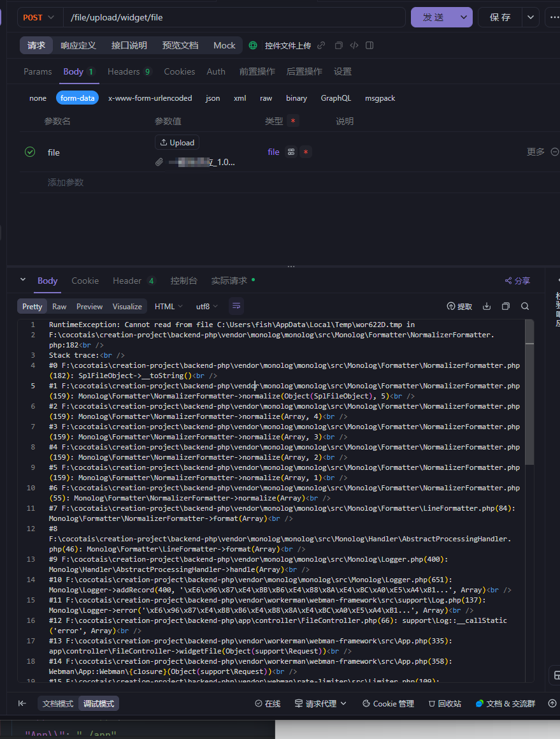Open the POST method dropdown
Screen dimensions: 560x739
pyautogui.click(x=39, y=17)
